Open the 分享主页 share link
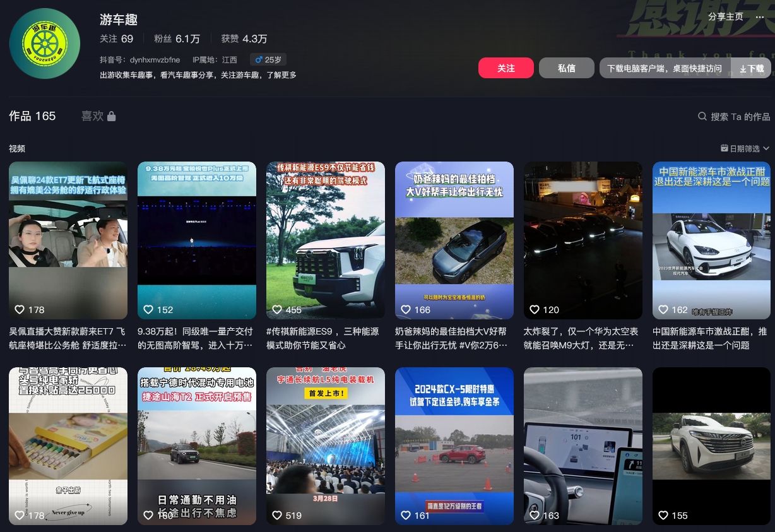This screenshot has height=532, width=775. (x=726, y=17)
